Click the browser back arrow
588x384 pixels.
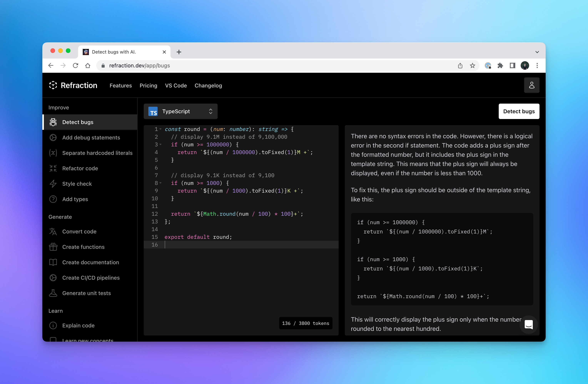(x=51, y=65)
